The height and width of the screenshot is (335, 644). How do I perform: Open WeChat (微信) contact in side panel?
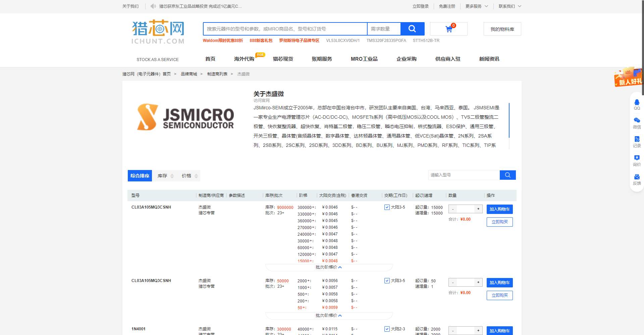coord(637,123)
